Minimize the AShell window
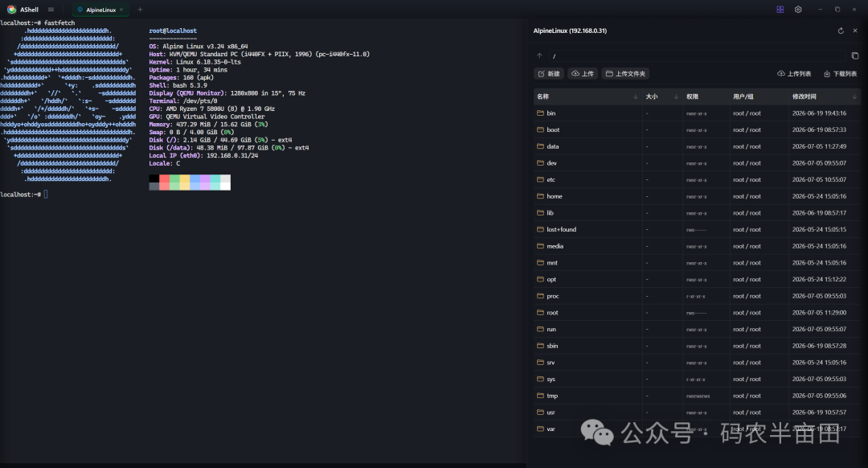The height and width of the screenshot is (468, 868). tap(821, 10)
